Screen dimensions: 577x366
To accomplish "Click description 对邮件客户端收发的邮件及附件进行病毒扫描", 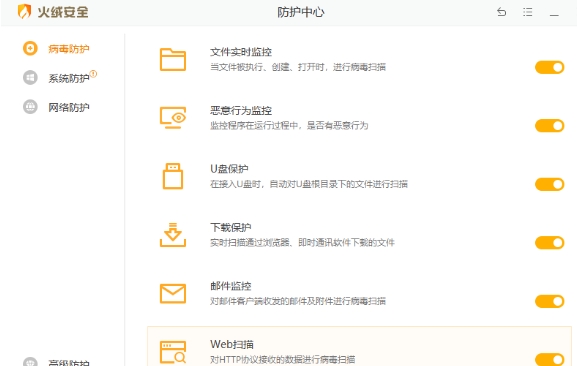I will click(298, 301).
